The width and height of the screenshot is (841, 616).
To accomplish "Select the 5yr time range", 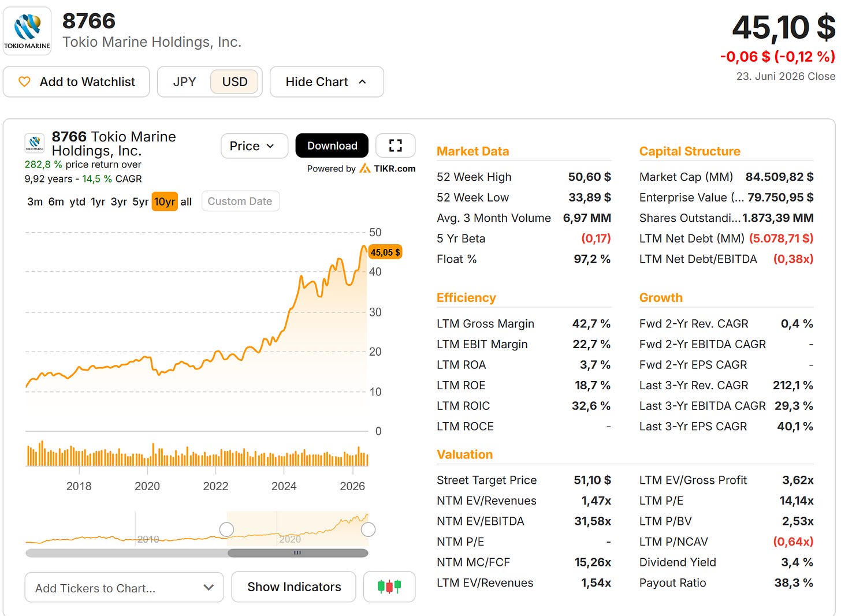I will pyautogui.click(x=140, y=201).
